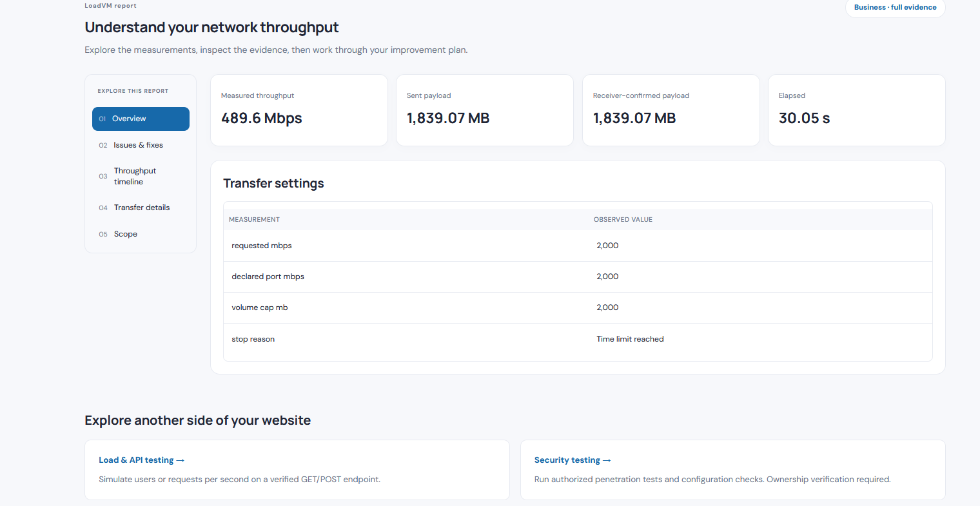
Task: Select the 'volume cap mb' row label
Action: click(260, 307)
